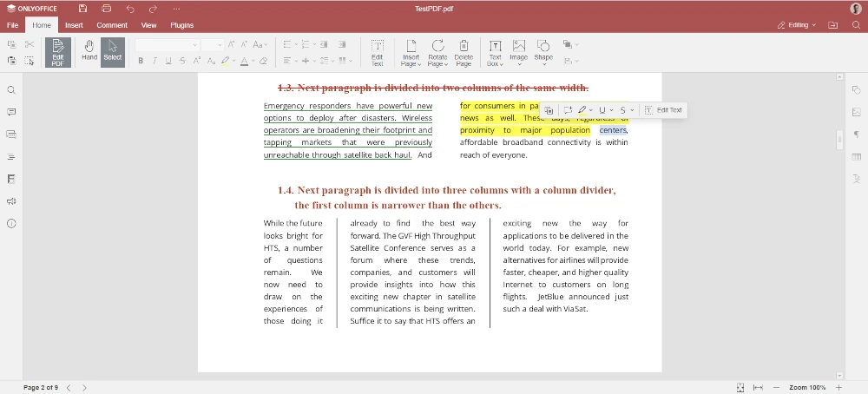The image size is (868, 394).
Task: Click the Delete Page button
Action: [464, 53]
